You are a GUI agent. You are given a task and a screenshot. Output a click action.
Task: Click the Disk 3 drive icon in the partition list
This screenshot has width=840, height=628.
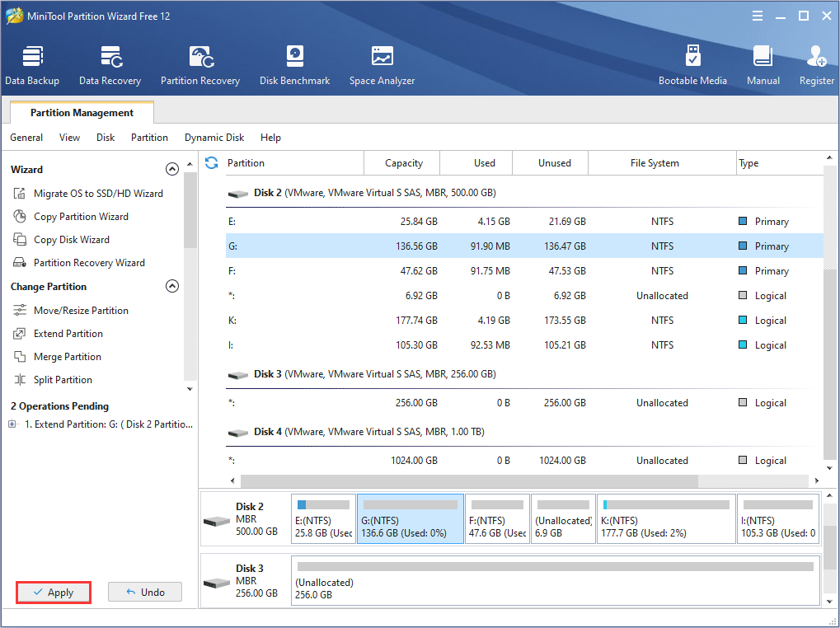238,375
